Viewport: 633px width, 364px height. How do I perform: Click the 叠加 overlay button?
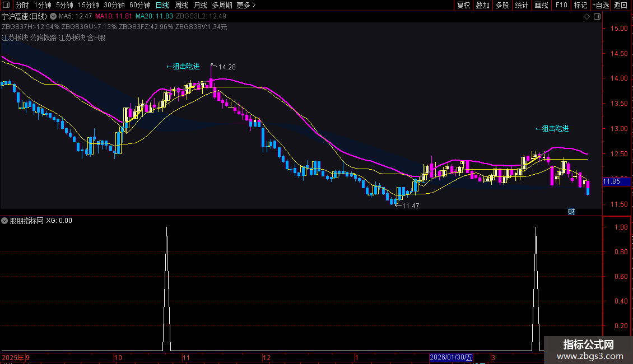pyautogui.click(x=482, y=5)
